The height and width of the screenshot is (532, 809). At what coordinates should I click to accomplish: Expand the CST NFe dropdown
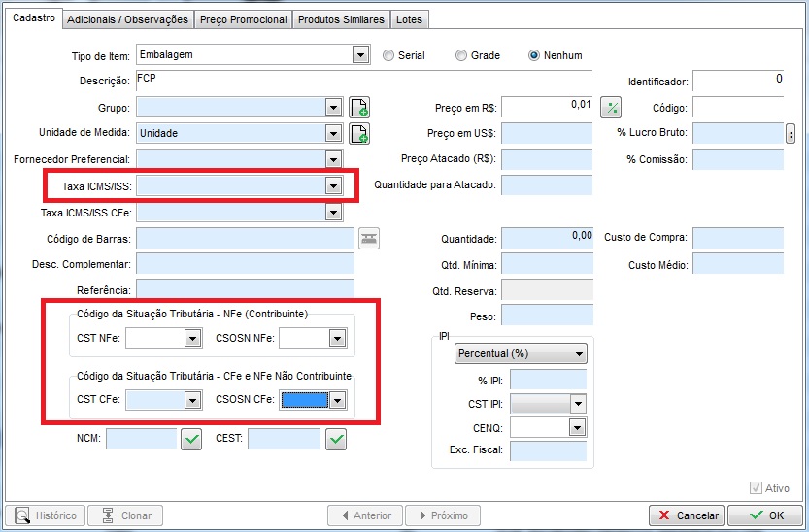pyautogui.click(x=191, y=339)
